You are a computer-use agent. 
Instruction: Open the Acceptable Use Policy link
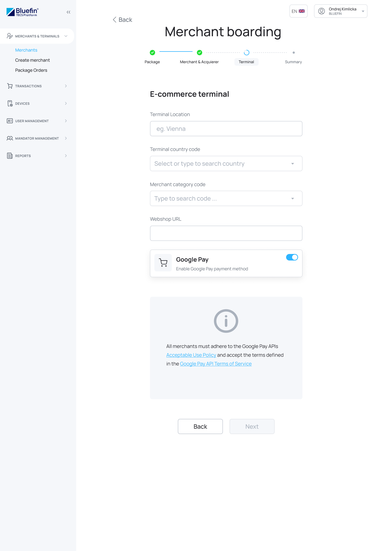click(191, 355)
